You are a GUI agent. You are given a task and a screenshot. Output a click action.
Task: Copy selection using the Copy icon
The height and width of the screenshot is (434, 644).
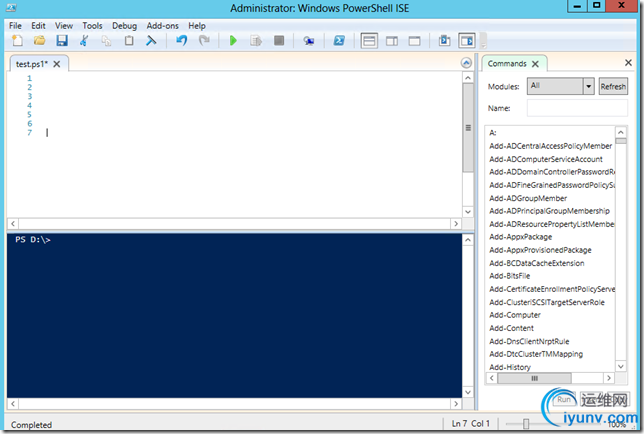pyautogui.click(x=106, y=41)
